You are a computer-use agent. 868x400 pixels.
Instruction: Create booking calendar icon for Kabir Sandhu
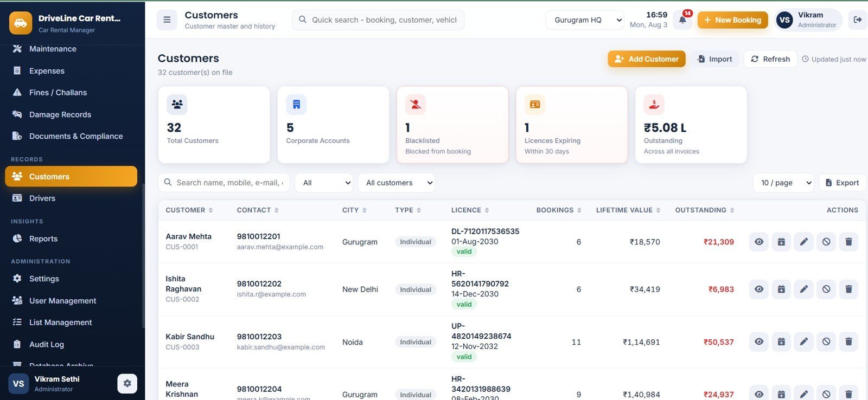[781, 342]
